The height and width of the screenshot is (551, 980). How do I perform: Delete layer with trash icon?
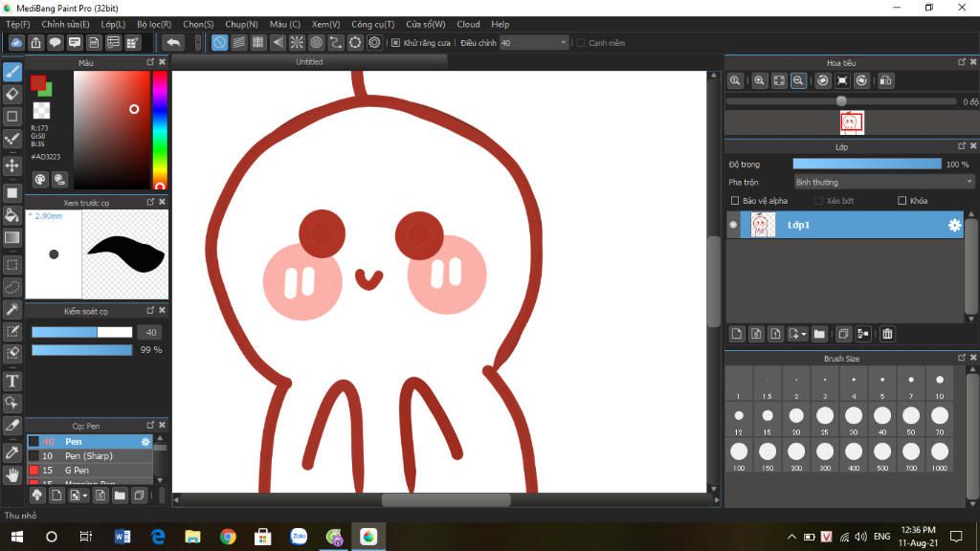(887, 334)
